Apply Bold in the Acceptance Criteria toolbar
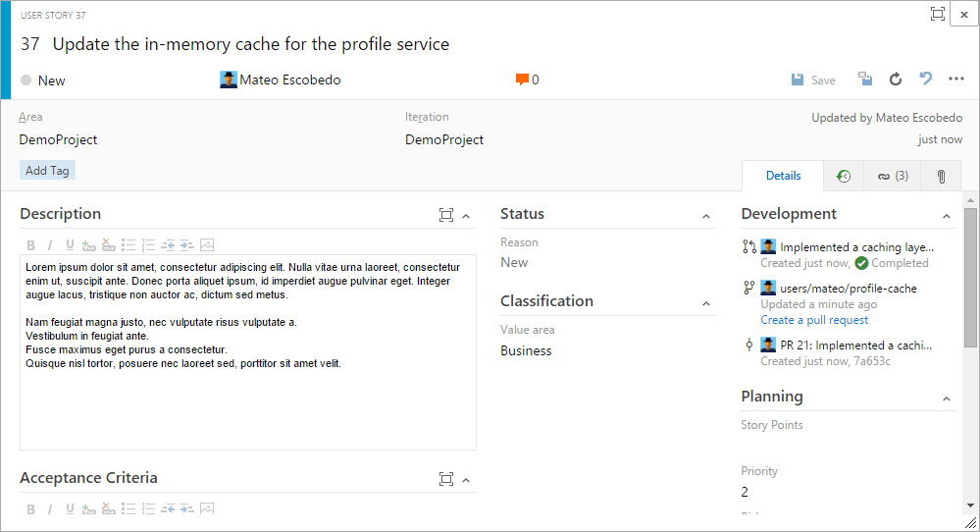Viewport: 980px width, 532px height. click(x=30, y=508)
